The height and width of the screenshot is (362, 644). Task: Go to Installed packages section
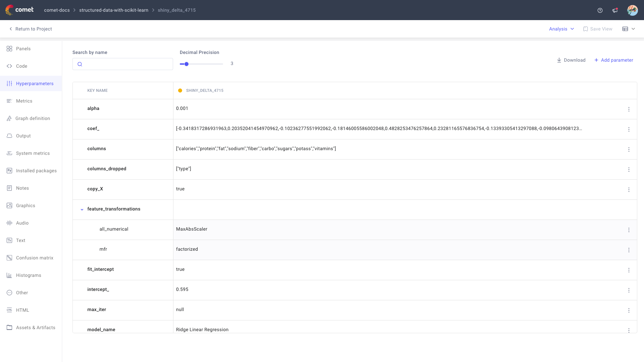[x=36, y=171]
